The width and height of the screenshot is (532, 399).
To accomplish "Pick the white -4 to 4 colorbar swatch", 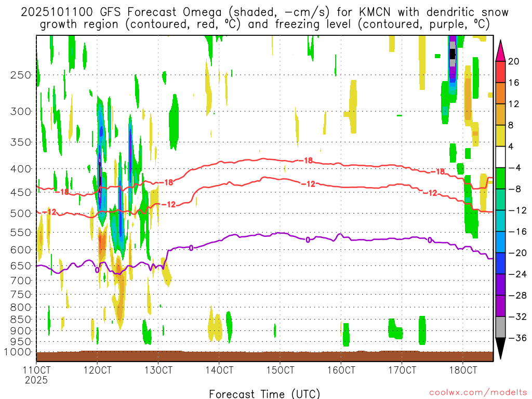I will pos(500,157).
